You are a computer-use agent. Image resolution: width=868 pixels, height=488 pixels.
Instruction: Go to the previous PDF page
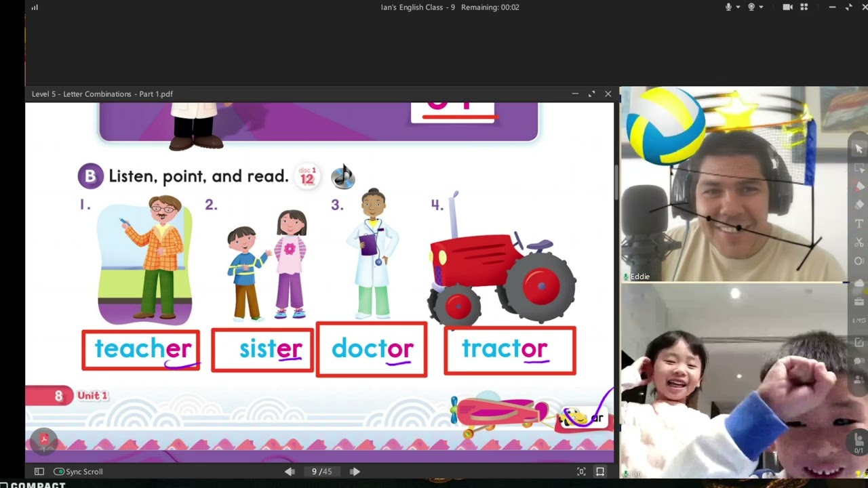[x=290, y=471]
